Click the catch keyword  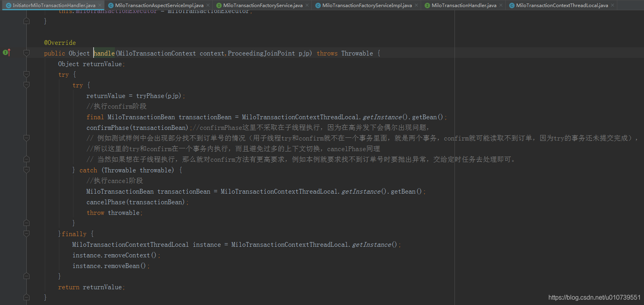(88, 170)
